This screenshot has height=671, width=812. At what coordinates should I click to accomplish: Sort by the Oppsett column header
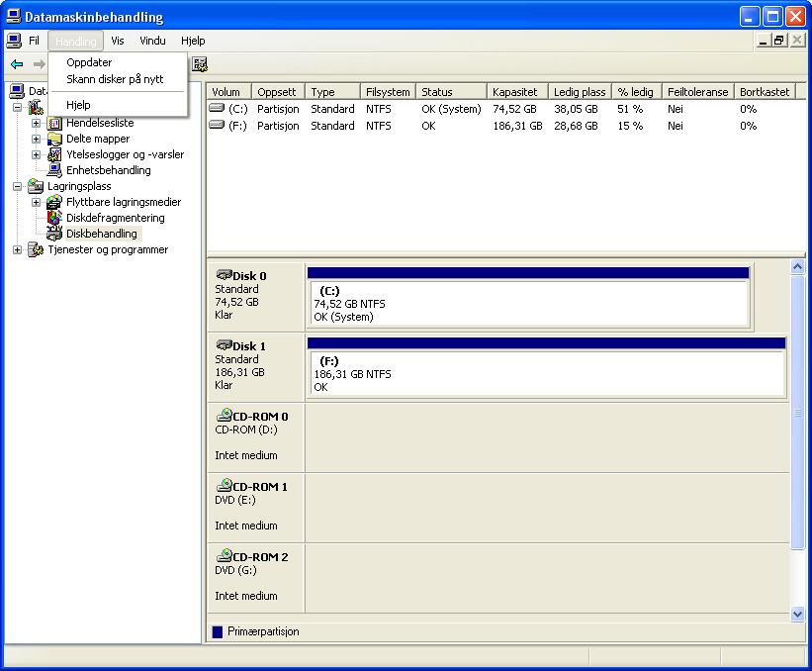click(278, 92)
